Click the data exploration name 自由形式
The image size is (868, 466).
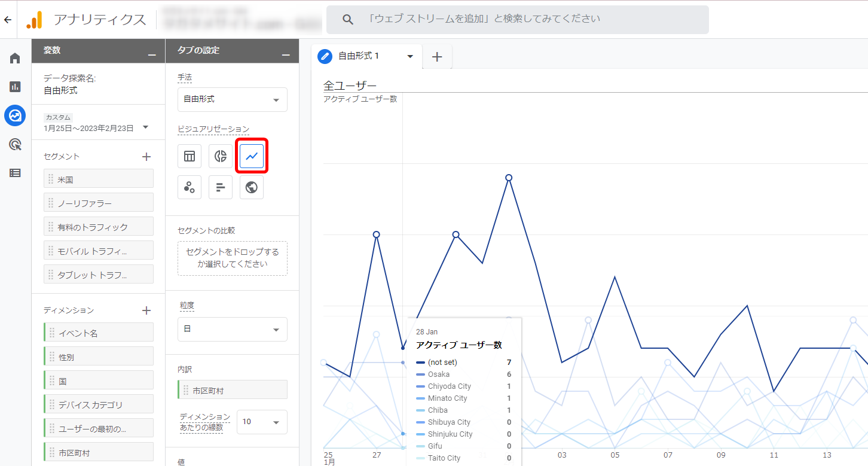60,91
